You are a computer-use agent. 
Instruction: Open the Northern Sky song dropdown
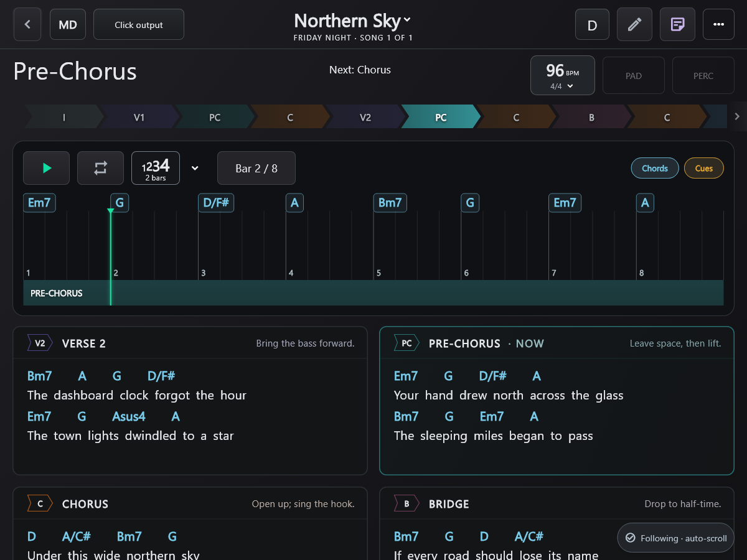tap(352, 21)
